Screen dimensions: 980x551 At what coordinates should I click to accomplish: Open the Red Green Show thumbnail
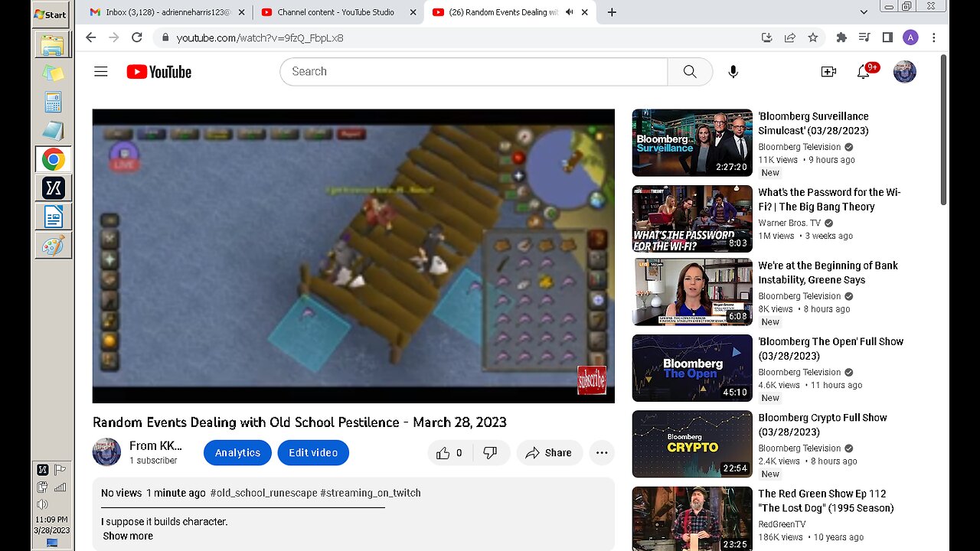pos(692,519)
